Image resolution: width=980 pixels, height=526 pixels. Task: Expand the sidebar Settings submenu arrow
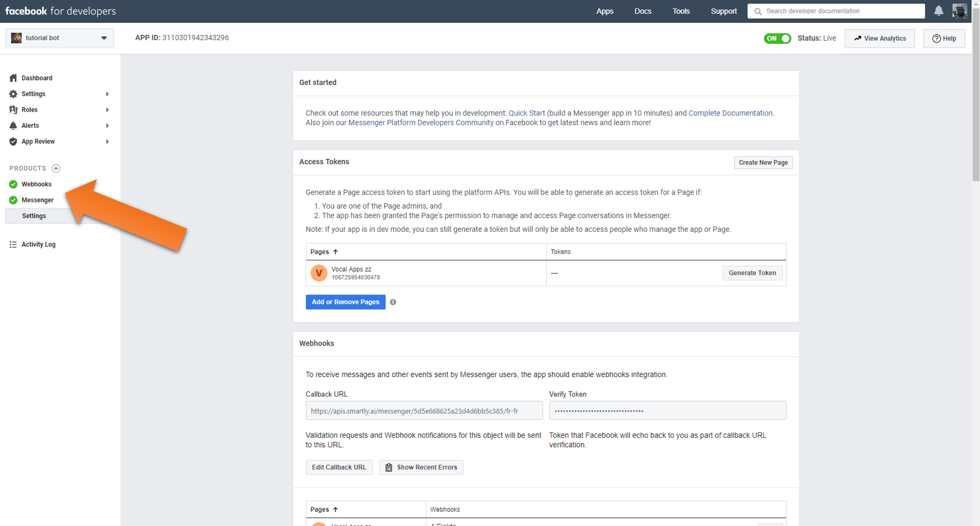[107, 94]
